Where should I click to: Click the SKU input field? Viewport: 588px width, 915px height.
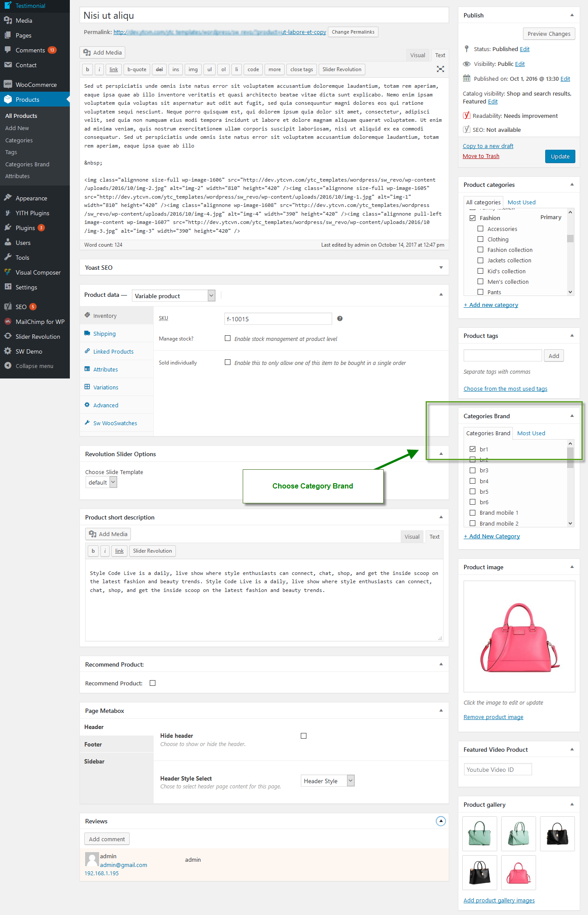pyautogui.click(x=278, y=319)
